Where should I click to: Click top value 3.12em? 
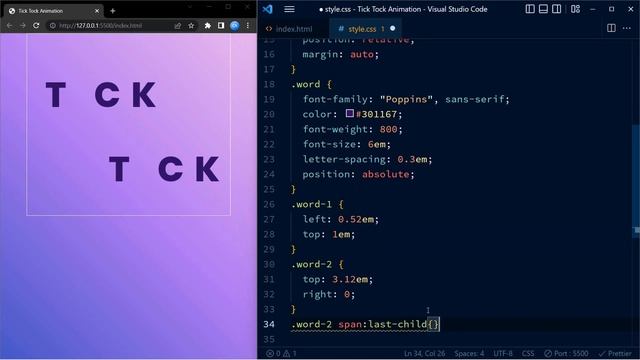pyautogui.click(x=350, y=280)
